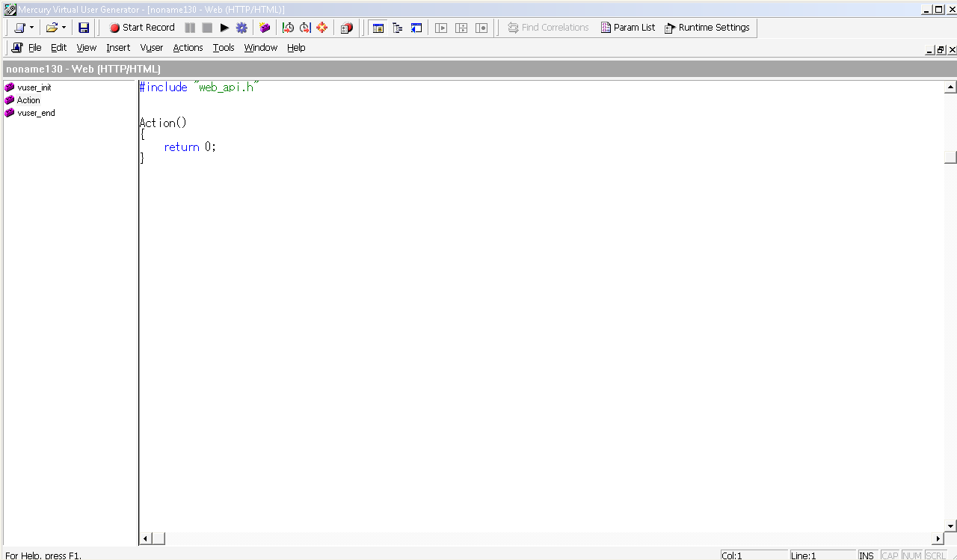Click the INS indicator in status bar

pyautogui.click(x=867, y=556)
